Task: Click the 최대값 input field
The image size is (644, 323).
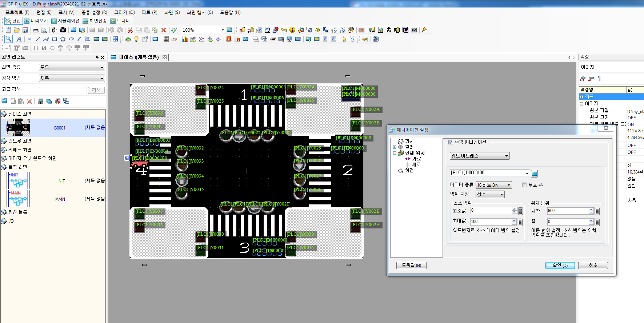Action: 491,222
